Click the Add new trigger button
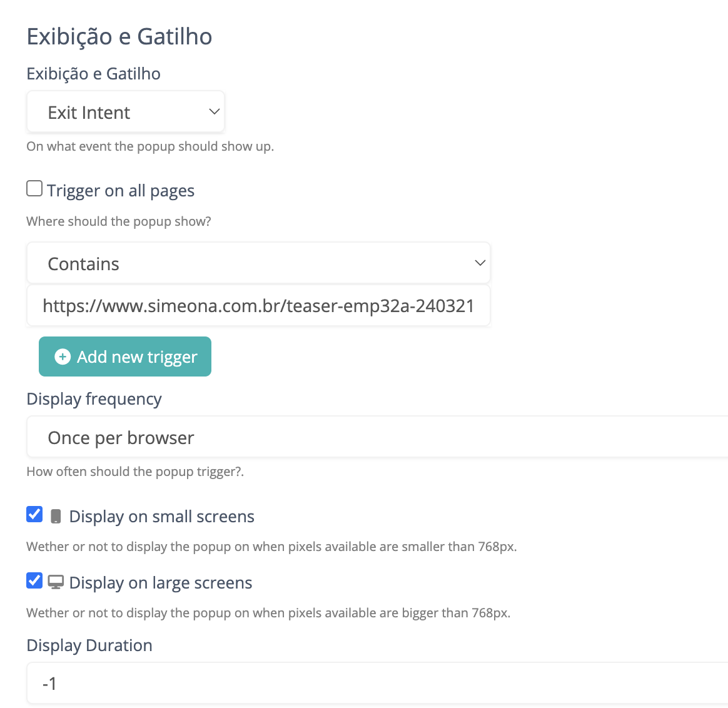Screen dimensions: 728x708 pyautogui.click(x=125, y=357)
